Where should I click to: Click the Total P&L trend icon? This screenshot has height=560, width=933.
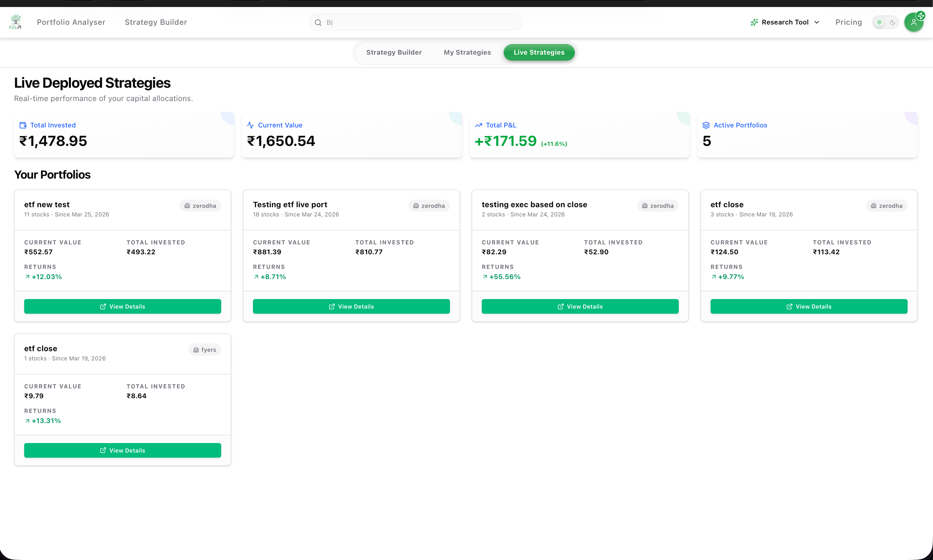[x=478, y=125]
